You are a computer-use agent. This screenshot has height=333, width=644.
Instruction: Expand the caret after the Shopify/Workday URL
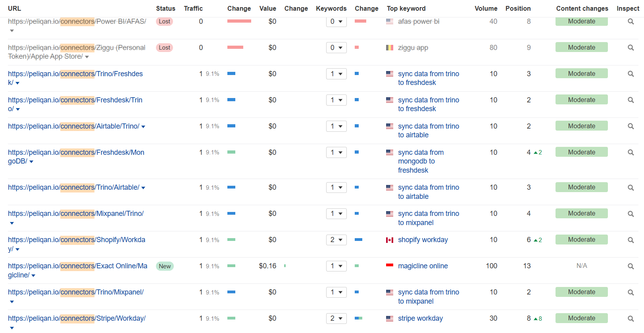tap(17, 249)
